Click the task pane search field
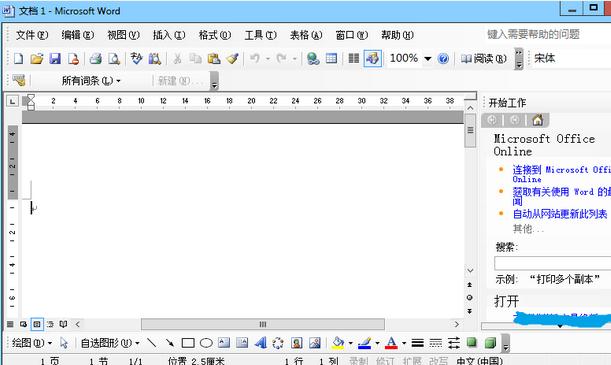Viewport: 611px width, 365px height. 553,263
